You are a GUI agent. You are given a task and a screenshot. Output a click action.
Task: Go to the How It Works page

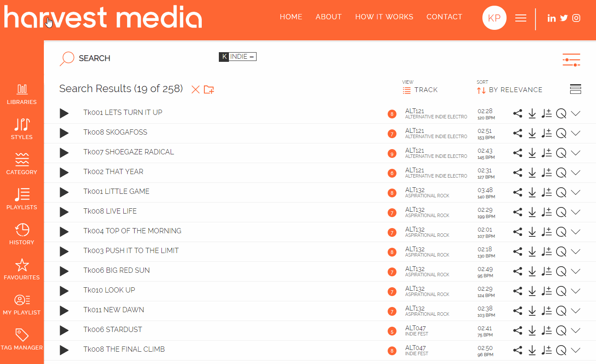tap(384, 17)
